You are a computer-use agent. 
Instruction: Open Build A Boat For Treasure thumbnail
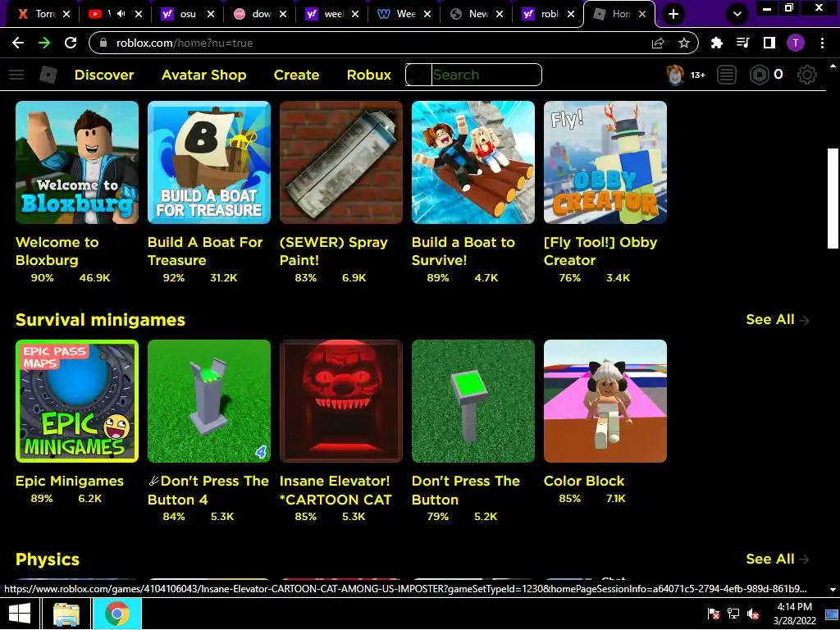pos(209,162)
